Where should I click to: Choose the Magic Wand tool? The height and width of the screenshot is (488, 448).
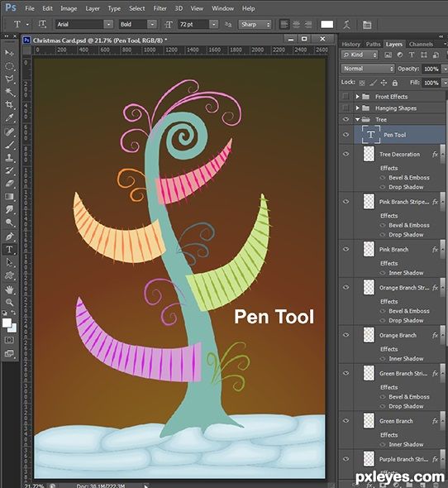point(9,91)
